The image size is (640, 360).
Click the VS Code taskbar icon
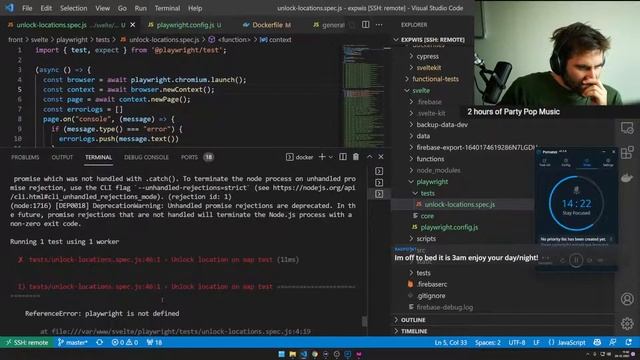click(x=304, y=354)
